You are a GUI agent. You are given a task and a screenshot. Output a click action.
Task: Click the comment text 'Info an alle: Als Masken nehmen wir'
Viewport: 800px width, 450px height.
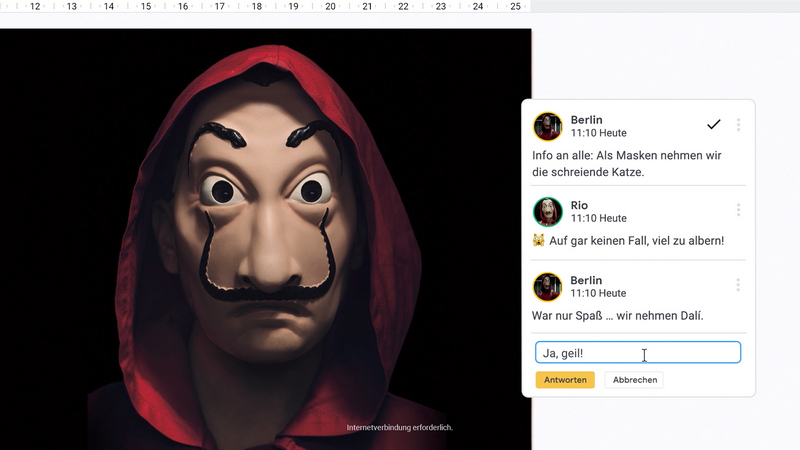coord(627,155)
